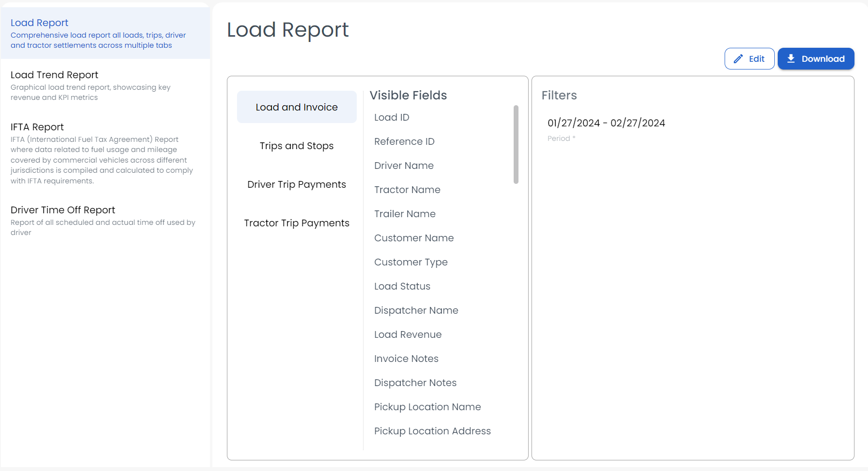Open the Load Report from the sidebar
This screenshot has height=471, width=868.
pos(39,23)
